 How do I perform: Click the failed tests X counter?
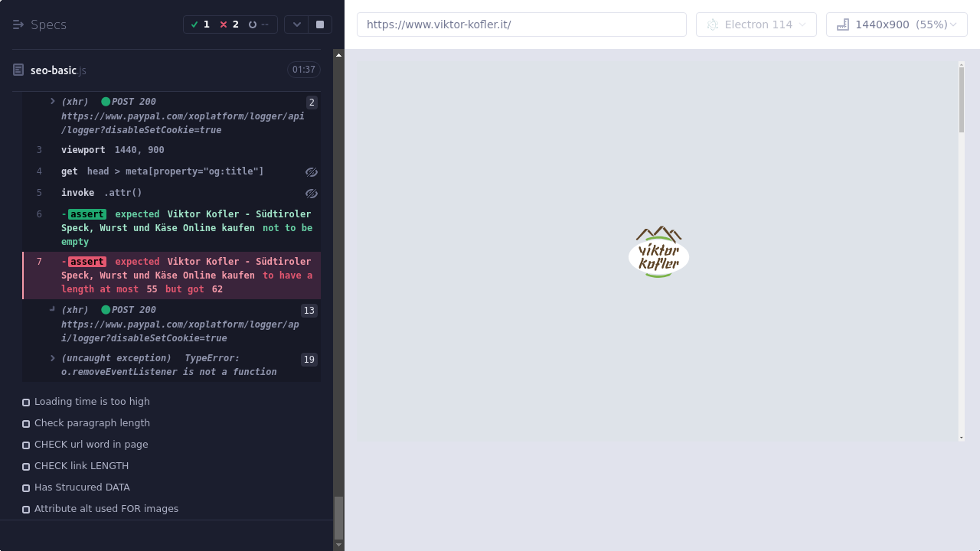pos(229,24)
